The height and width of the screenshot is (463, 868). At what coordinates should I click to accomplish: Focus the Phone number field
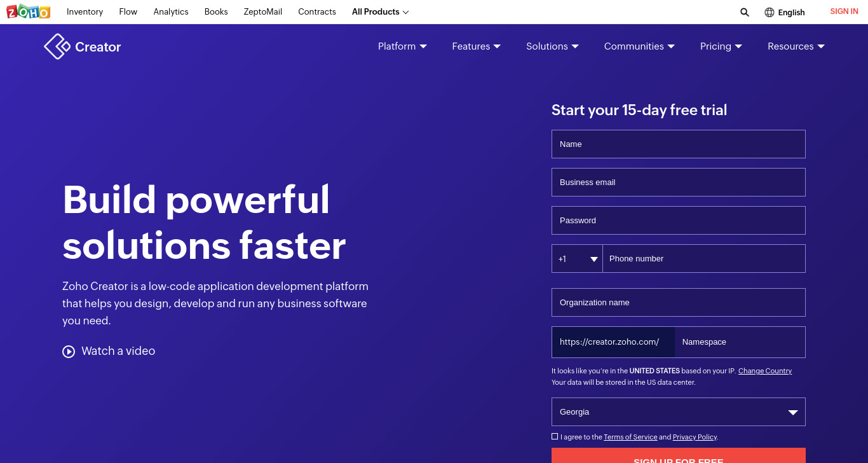704,259
